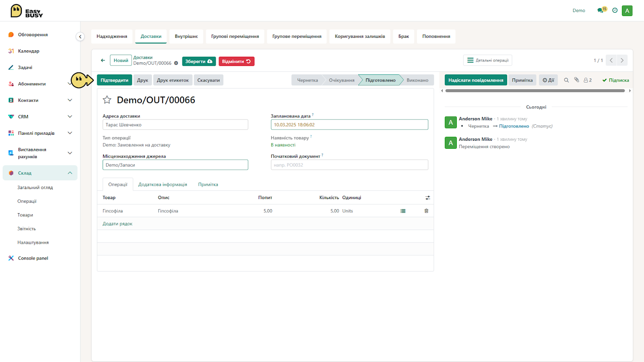Open the Коригування залишків tab
The image size is (644, 362).
click(360, 36)
